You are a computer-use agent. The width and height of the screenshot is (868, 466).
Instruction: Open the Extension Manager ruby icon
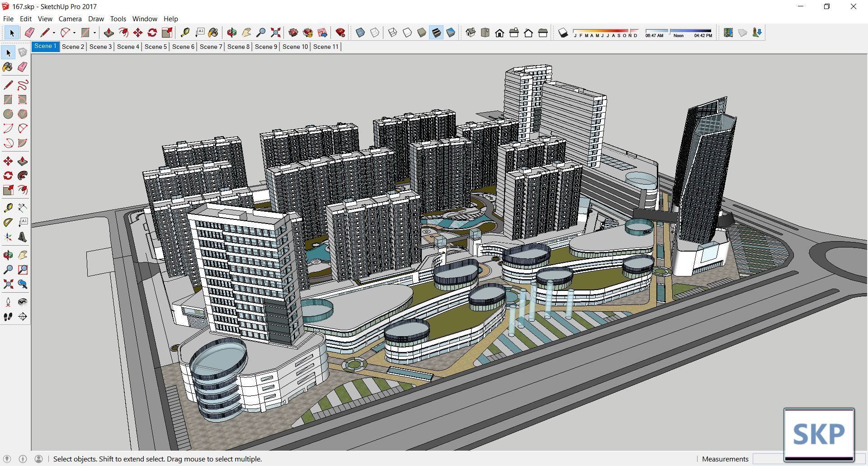click(340, 33)
